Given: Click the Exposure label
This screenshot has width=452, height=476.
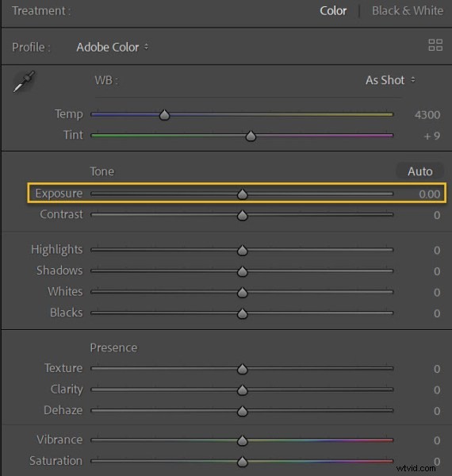Looking at the screenshot, I should point(59,194).
